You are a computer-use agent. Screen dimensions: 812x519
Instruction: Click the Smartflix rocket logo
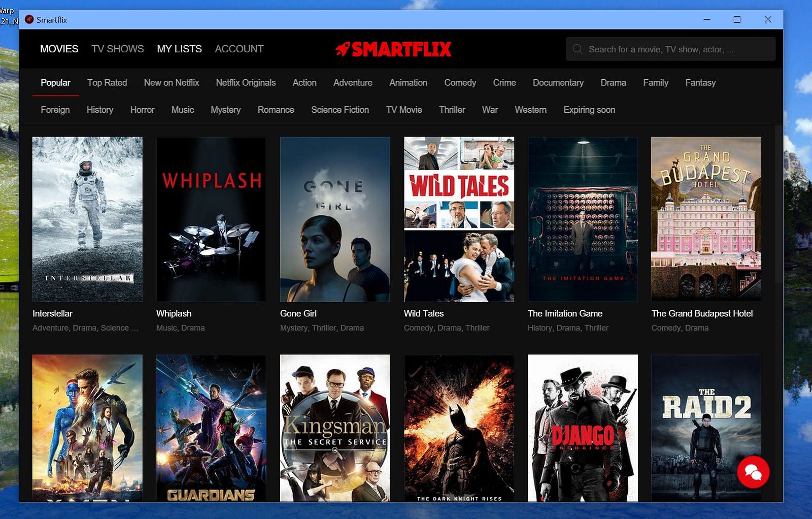click(393, 49)
